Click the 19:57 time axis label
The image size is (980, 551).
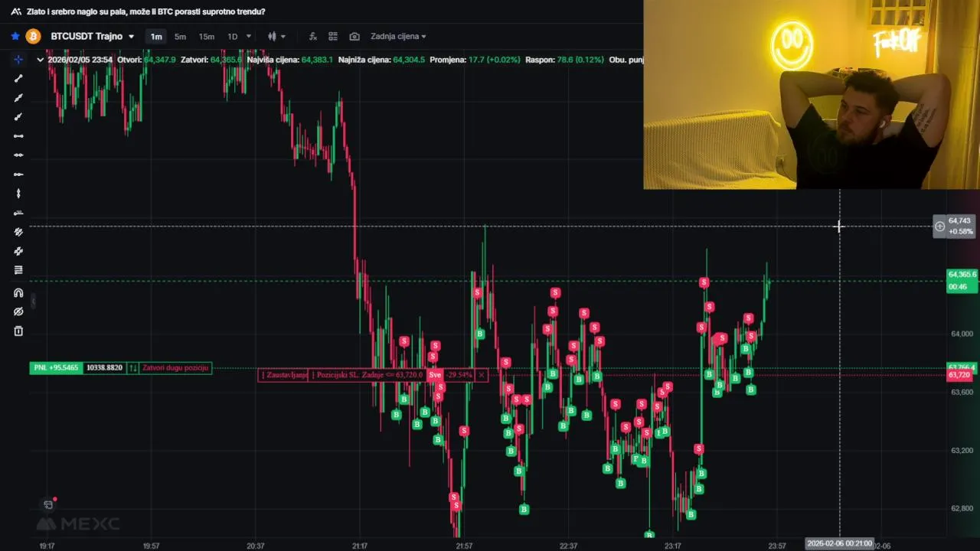click(151, 546)
